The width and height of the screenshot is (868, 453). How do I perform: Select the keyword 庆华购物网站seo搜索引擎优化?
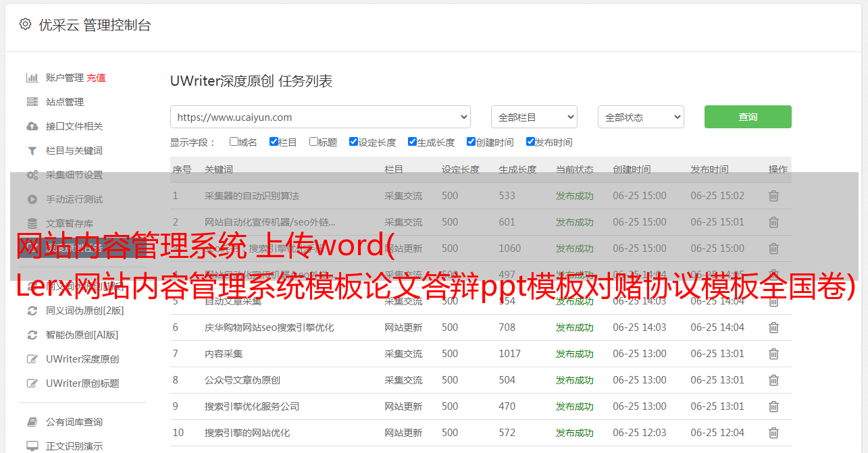click(270, 327)
